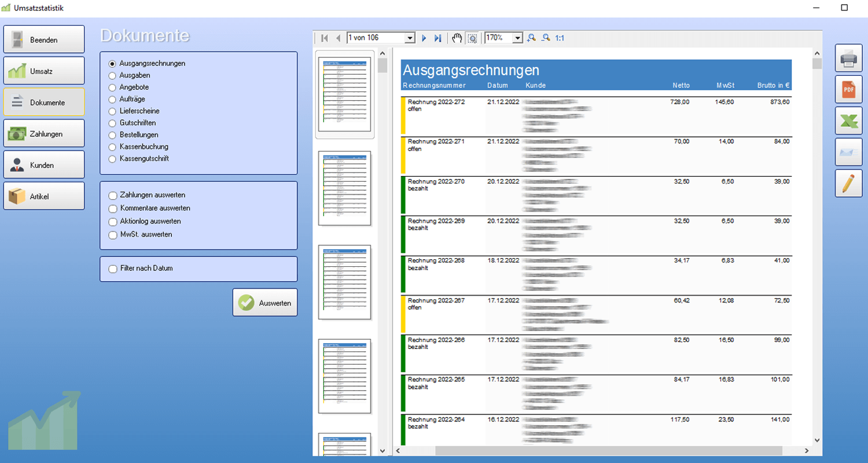The width and height of the screenshot is (868, 463).
Task: Enable MwSt. auswerten option
Action: 112,235
